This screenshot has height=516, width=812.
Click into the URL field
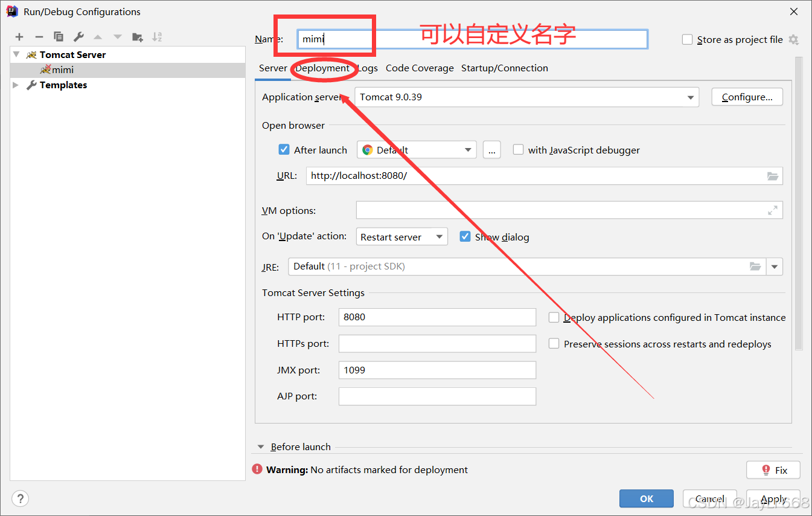pyautogui.click(x=545, y=176)
